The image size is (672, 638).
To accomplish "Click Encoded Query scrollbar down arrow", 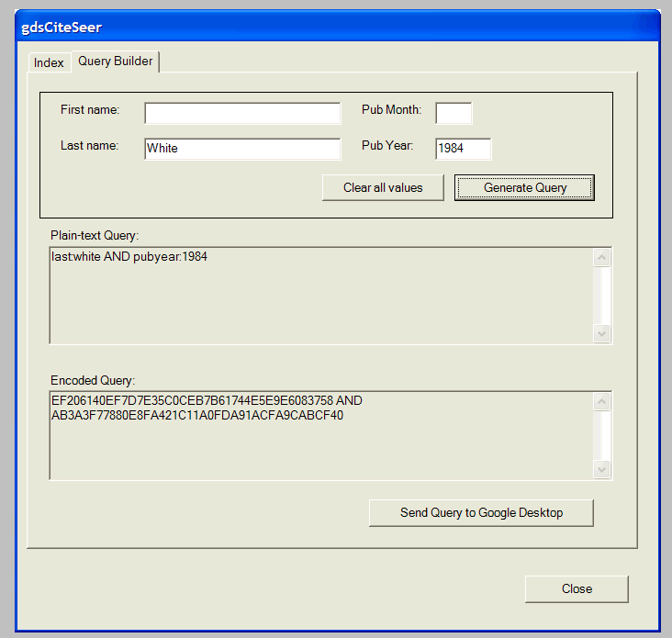I will [602, 469].
